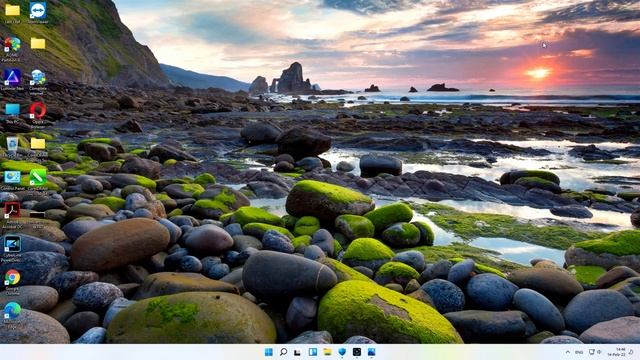Launch the AOMEI Partition Assistant shortcut
The height and width of the screenshot is (360, 640).
click(12, 44)
